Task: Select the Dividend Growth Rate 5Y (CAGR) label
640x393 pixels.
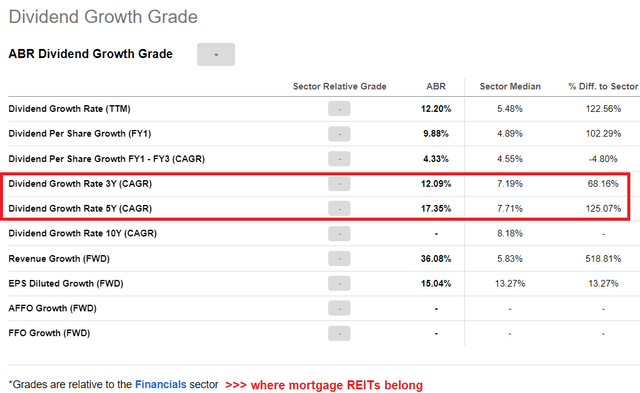Action: [x=80, y=209]
